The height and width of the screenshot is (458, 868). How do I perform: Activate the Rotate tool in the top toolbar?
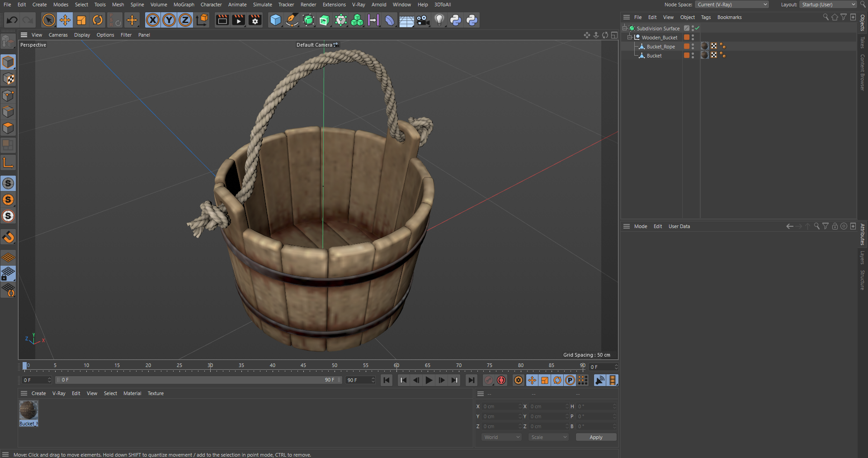point(98,20)
